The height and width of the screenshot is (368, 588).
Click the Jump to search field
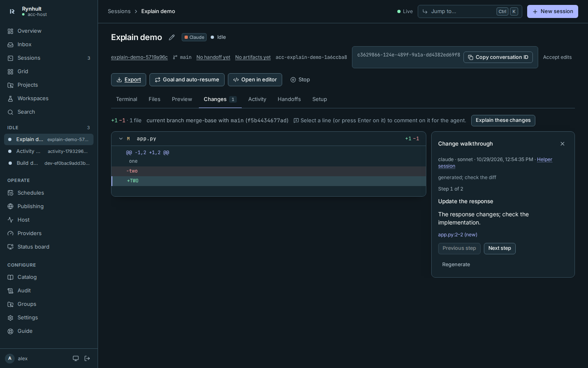470,11
